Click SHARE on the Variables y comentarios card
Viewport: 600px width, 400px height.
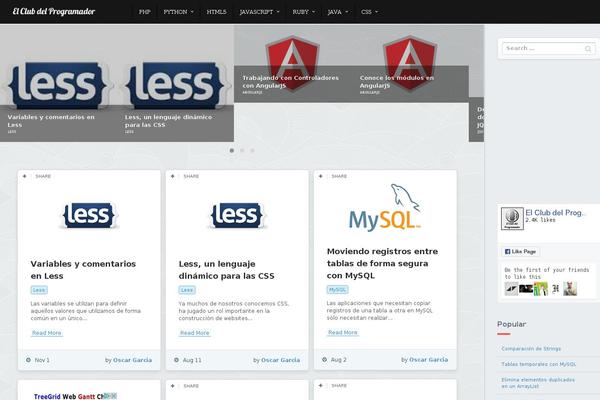tap(43, 176)
